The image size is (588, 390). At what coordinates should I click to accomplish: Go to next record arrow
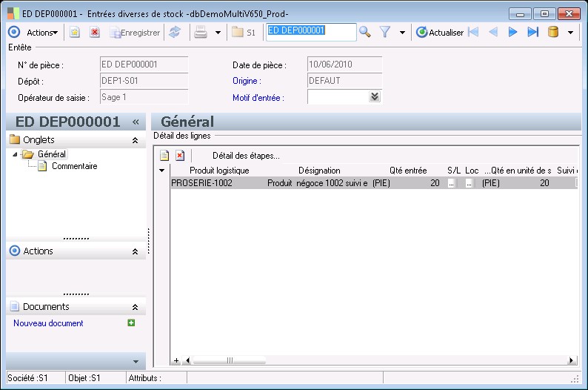pyautogui.click(x=512, y=33)
